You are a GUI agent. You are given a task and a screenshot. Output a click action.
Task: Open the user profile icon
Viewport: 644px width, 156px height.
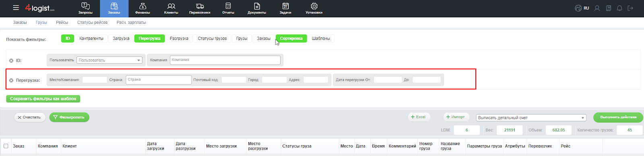tap(597, 8)
